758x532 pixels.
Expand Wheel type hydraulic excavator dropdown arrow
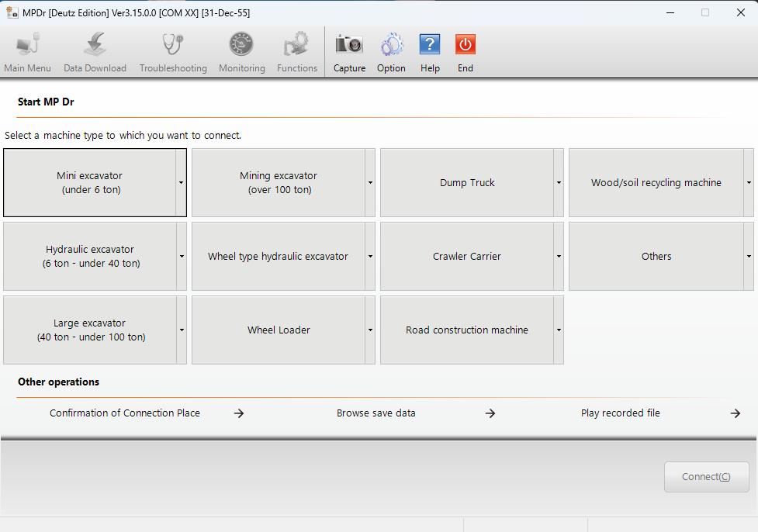coord(370,256)
